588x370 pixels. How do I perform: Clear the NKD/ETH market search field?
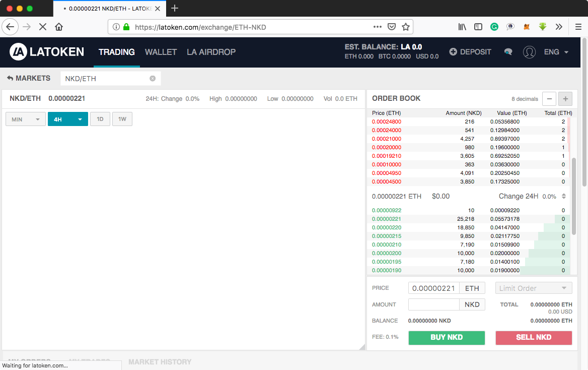tap(153, 79)
